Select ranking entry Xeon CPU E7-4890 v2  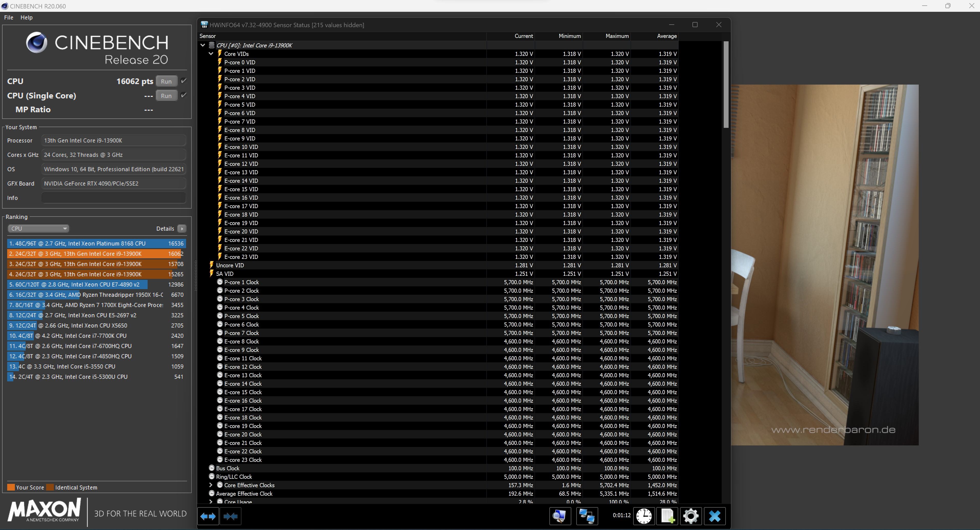[96, 284]
